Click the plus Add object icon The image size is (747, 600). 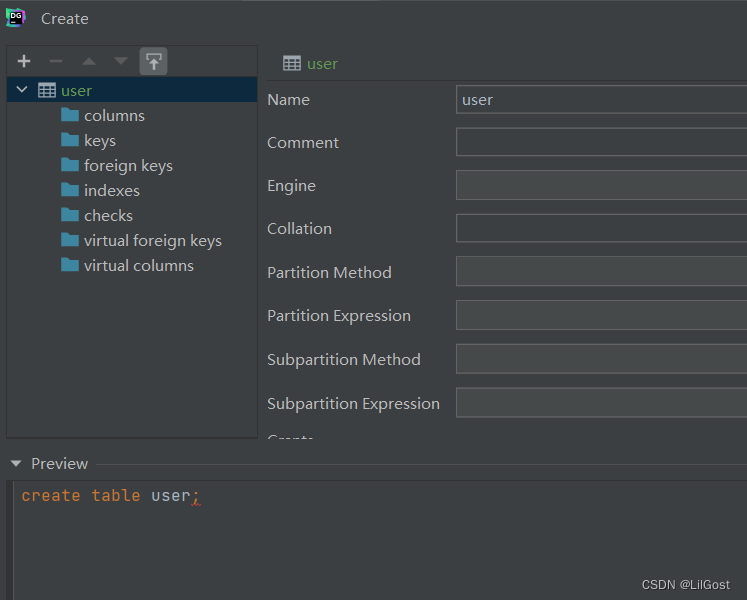(x=24, y=61)
